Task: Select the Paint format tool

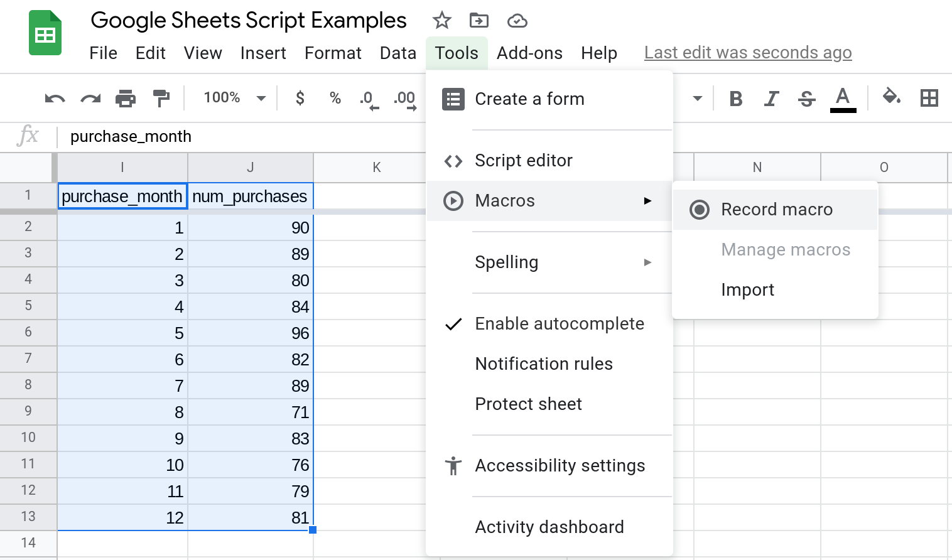Action: [161, 99]
